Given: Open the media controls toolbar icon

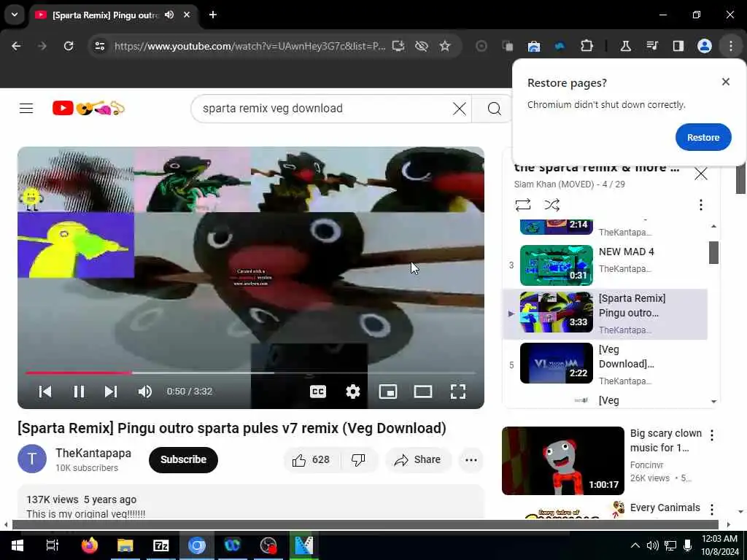Looking at the screenshot, I should (x=651, y=46).
